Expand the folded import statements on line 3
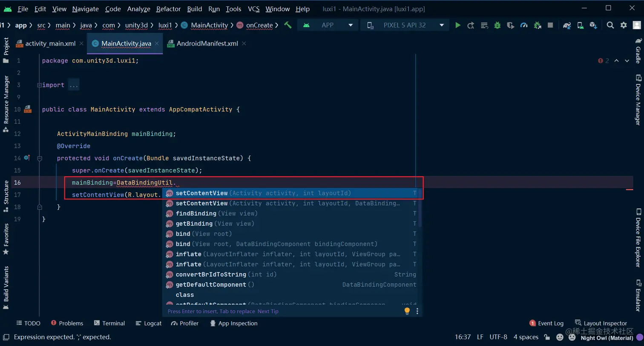This screenshot has width=644, height=346. tap(39, 85)
